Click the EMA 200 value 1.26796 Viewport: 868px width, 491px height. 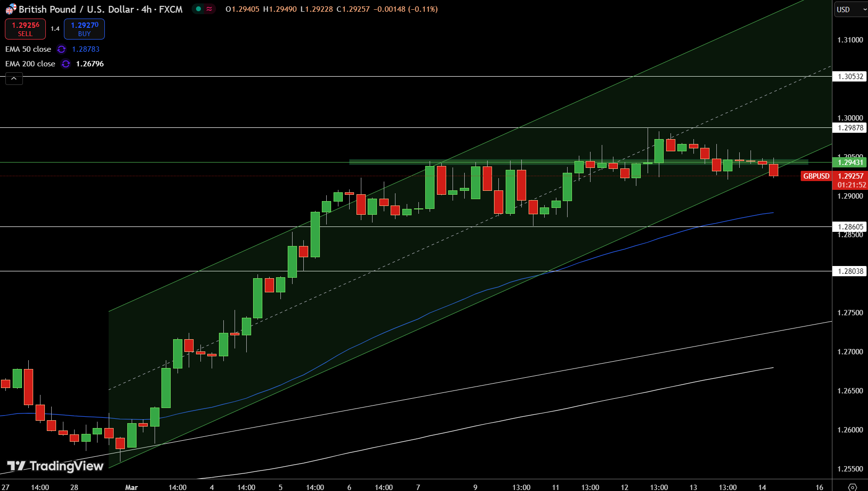tap(90, 64)
